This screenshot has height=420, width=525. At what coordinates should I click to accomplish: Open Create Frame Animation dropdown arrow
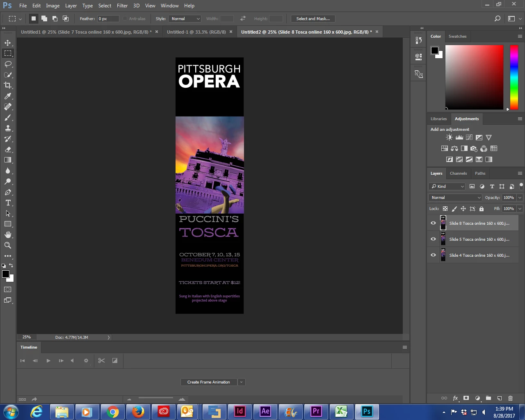click(x=241, y=382)
